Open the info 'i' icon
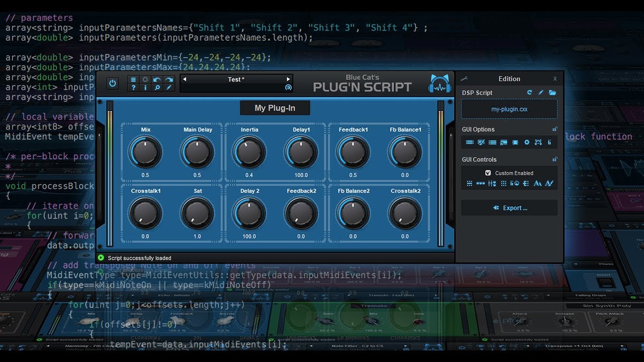 145,87
